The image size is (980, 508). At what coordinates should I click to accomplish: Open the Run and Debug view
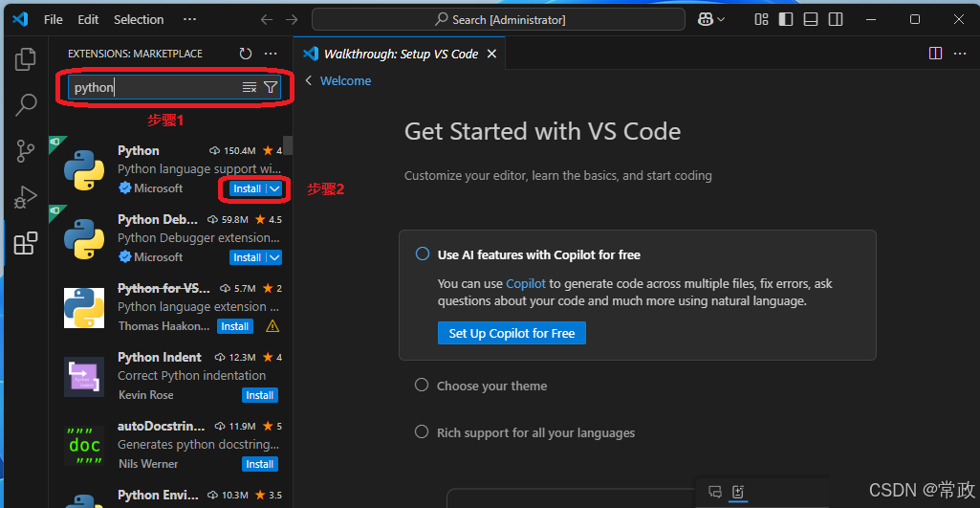pyautogui.click(x=26, y=197)
